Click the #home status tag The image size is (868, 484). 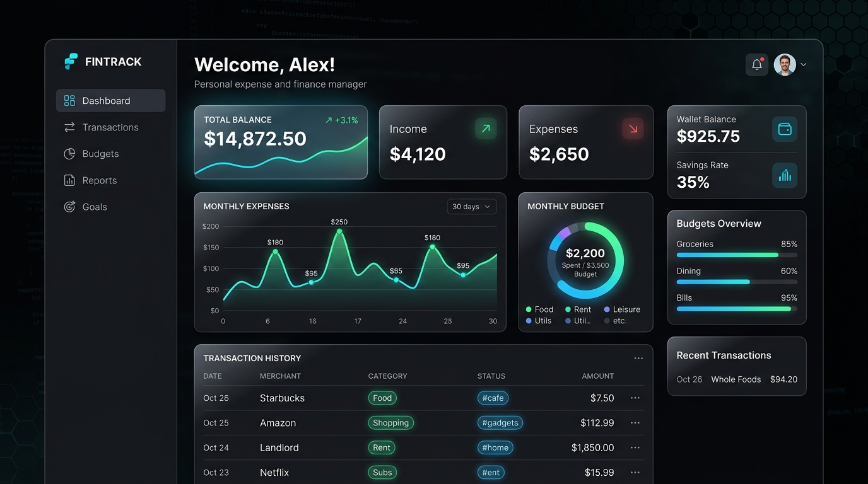[495, 447]
